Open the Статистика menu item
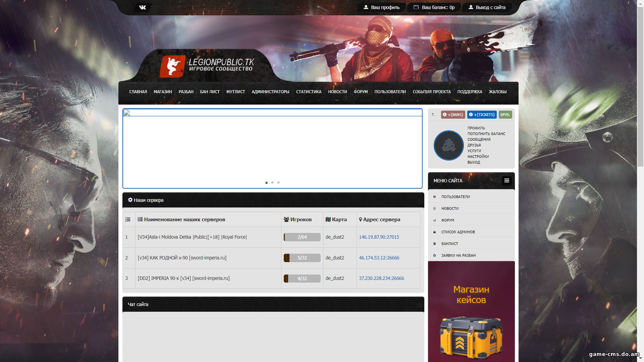Viewport: 644px width, 362px height. click(309, 92)
